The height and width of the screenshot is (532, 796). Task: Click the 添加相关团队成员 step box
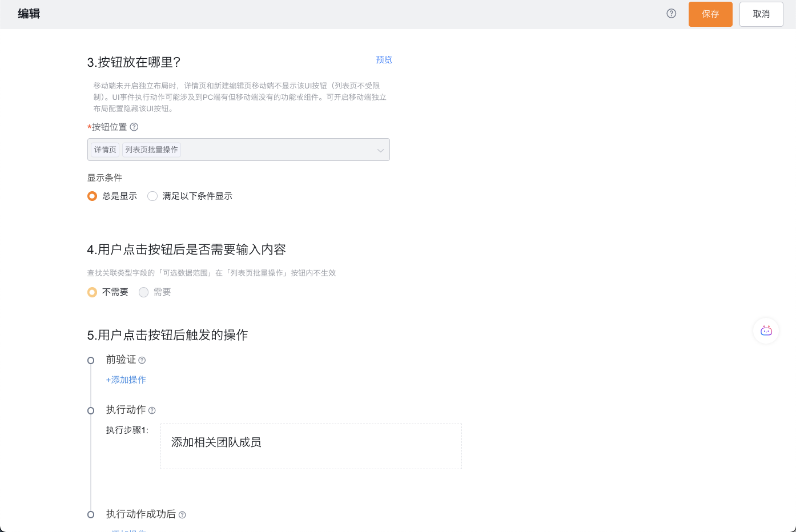click(311, 446)
